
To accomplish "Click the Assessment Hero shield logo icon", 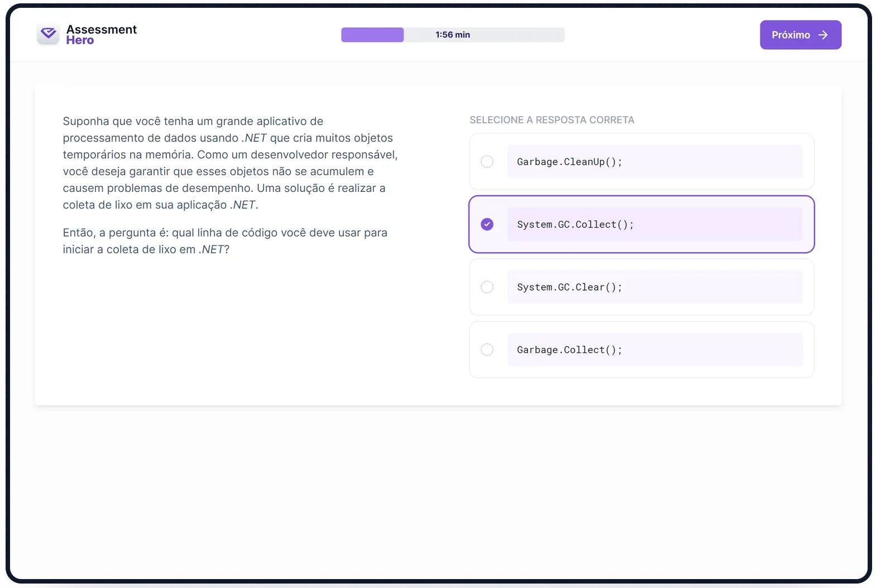I will pyautogui.click(x=49, y=34).
